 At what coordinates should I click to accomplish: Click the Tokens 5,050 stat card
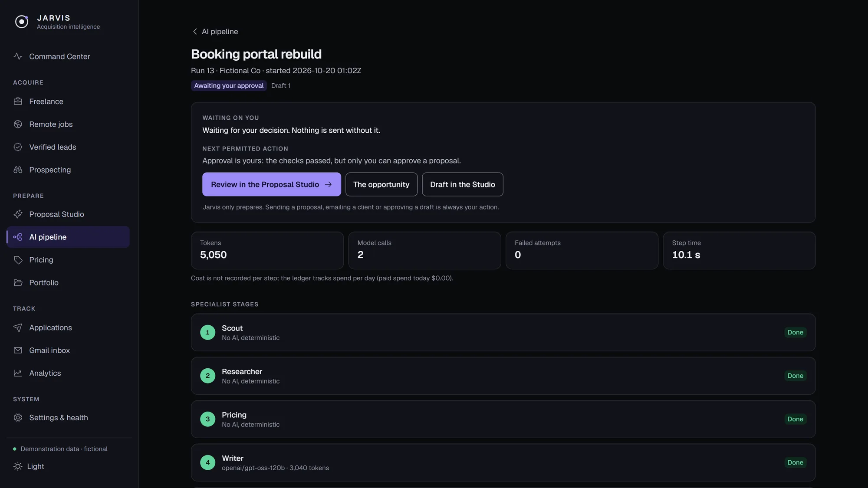click(267, 250)
